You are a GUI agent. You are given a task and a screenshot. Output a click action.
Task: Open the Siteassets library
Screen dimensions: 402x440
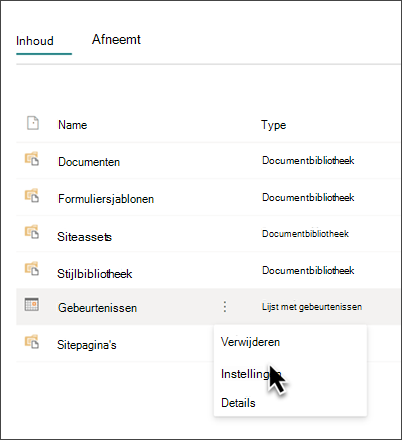(84, 237)
